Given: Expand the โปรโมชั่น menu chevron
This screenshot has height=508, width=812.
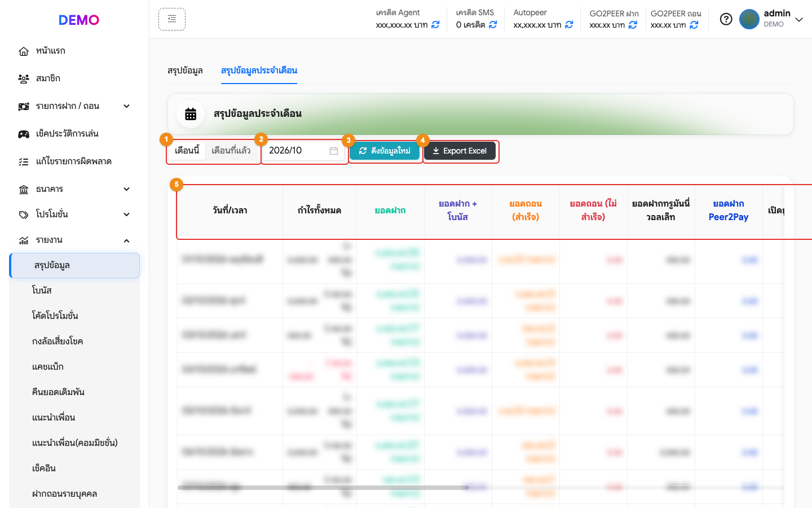Looking at the screenshot, I should (x=127, y=214).
